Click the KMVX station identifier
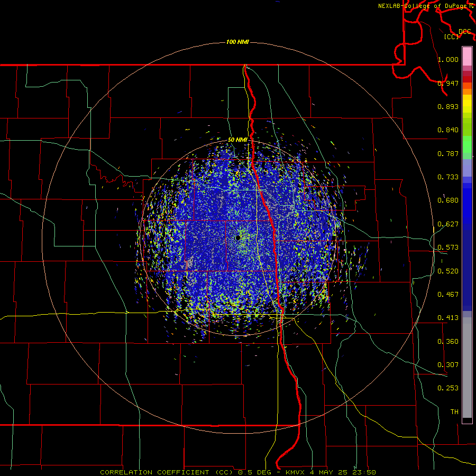This screenshot has height=476, width=476. coord(296,472)
